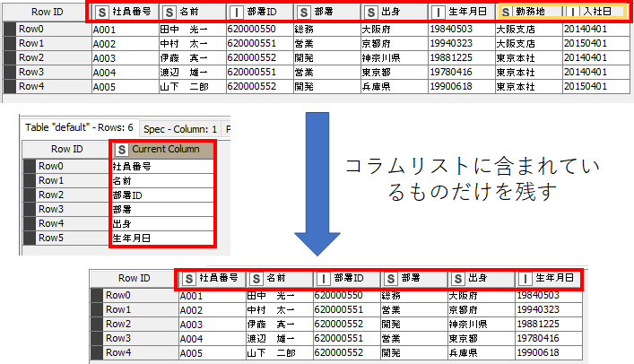Click the string type icon beside 出身 in the upper table
634x364 pixels.
[x=370, y=13]
